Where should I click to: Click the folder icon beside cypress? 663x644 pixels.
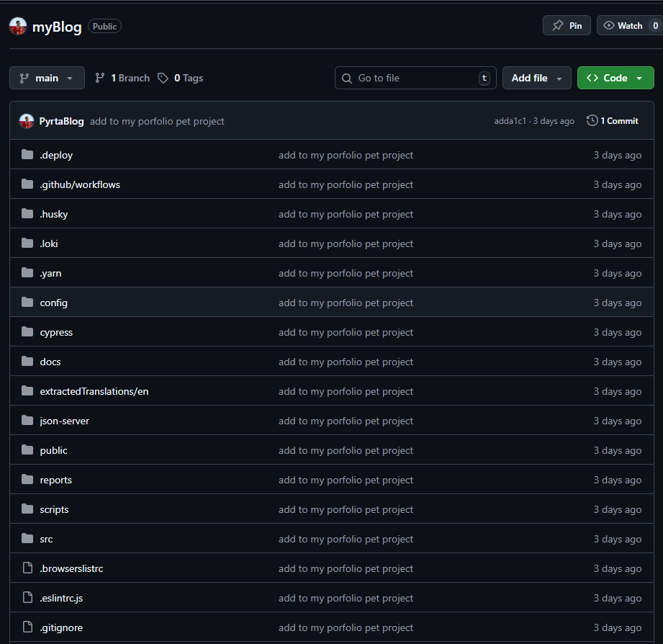click(x=27, y=332)
